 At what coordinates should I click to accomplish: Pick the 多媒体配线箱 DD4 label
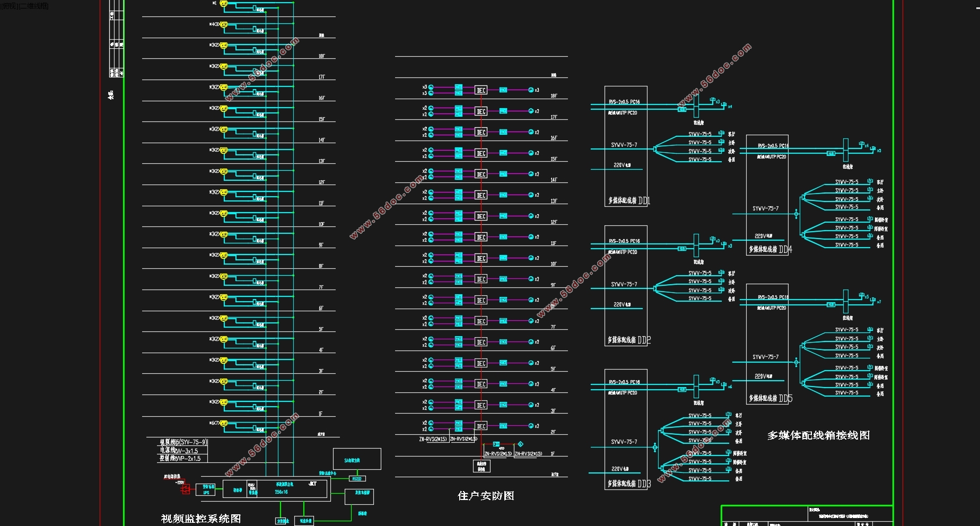(x=771, y=249)
